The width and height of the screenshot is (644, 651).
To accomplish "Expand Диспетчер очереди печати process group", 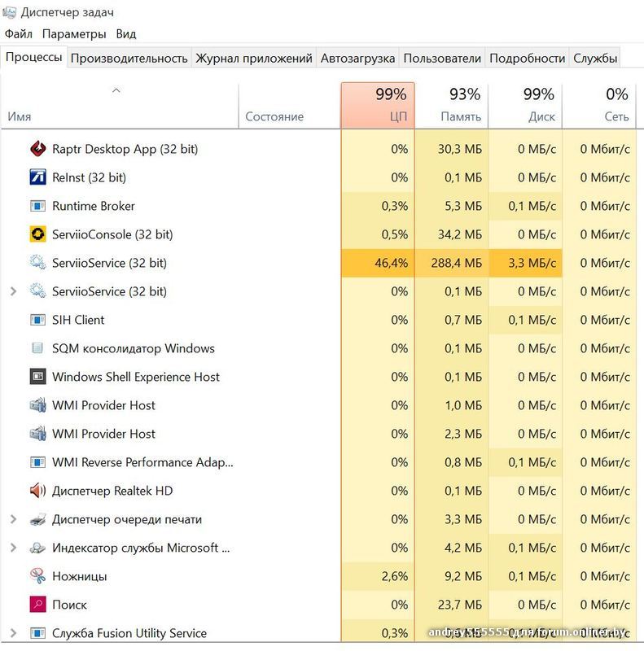I will (13, 519).
